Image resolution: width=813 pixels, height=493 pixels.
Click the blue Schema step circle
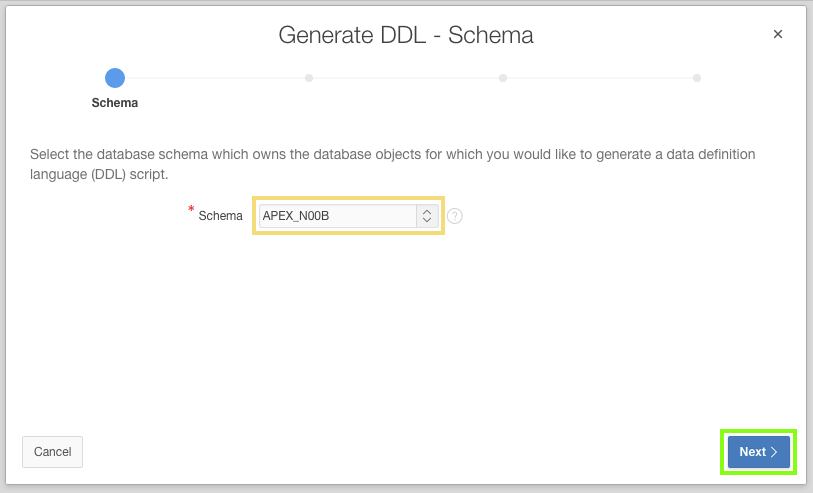pyautogui.click(x=115, y=77)
